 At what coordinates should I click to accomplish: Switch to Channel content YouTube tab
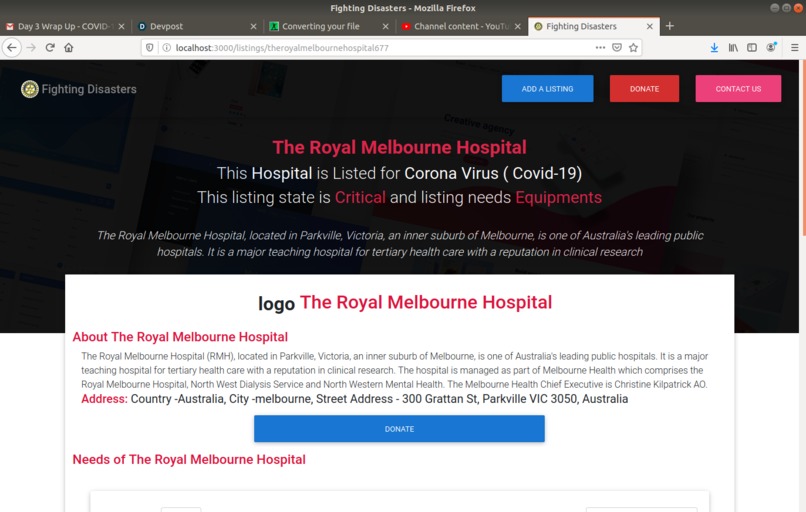(x=462, y=26)
